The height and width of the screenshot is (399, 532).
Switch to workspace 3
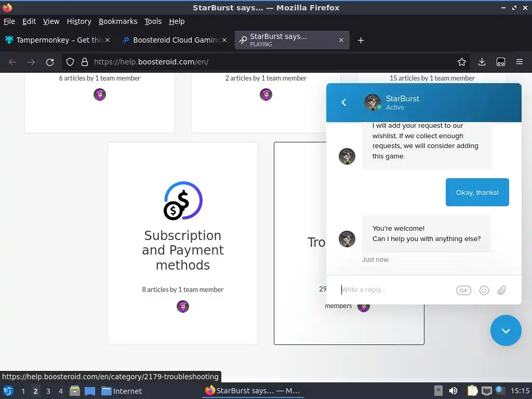pyautogui.click(x=48, y=391)
